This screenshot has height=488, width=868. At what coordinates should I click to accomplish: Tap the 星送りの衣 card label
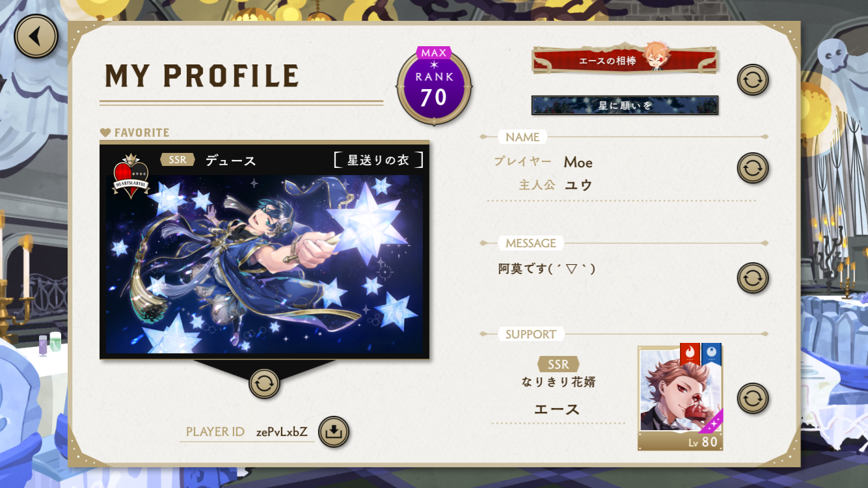(378, 159)
